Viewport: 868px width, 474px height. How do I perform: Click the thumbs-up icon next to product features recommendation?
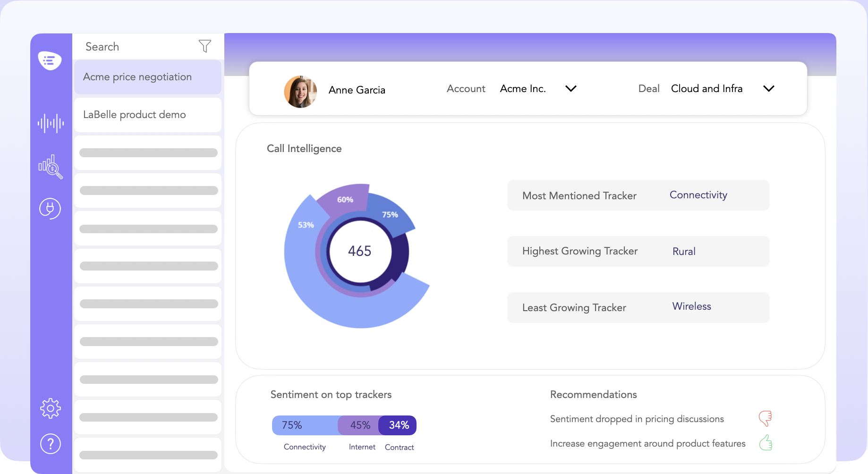tap(766, 443)
